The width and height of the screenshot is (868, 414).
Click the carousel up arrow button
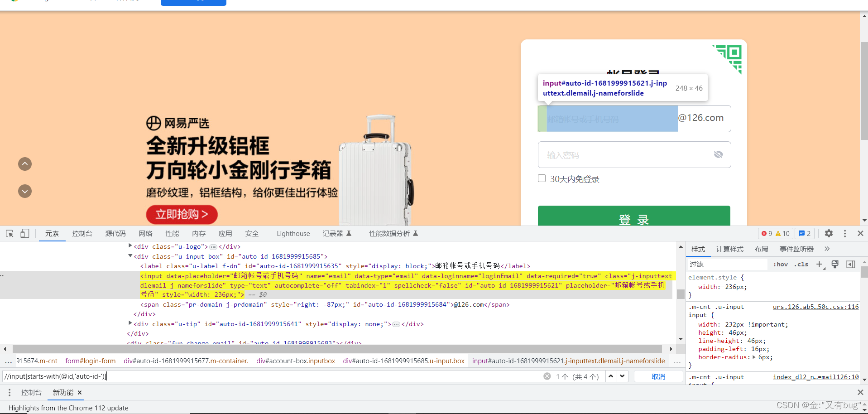coord(25,164)
